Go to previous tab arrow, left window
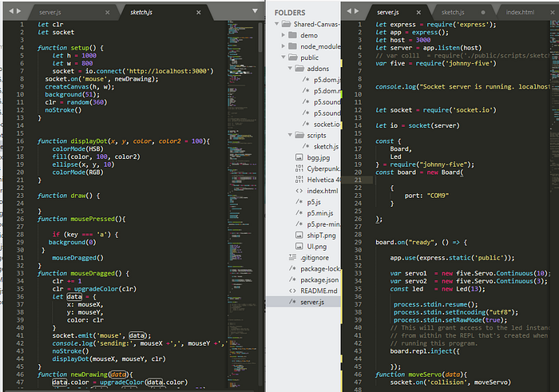This screenshot has height=392, width=559. tap(11, 11)
